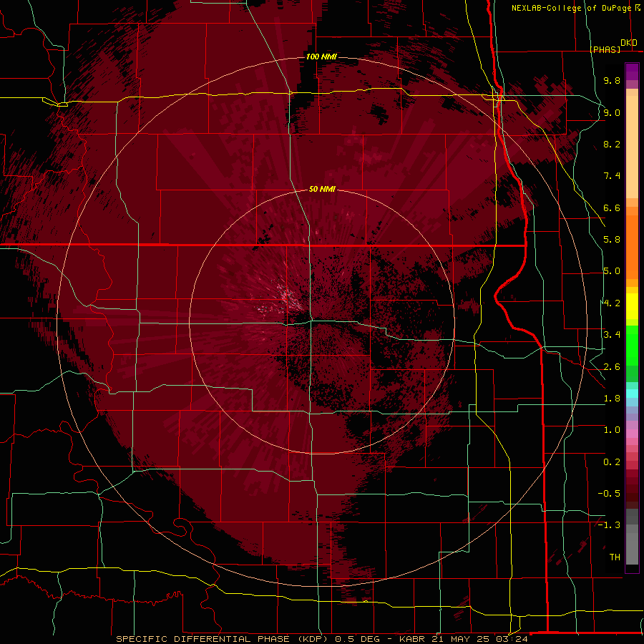Click the 3.4 scale value
Viewport: 644px width, 644px height.
[x=612, y=335]
